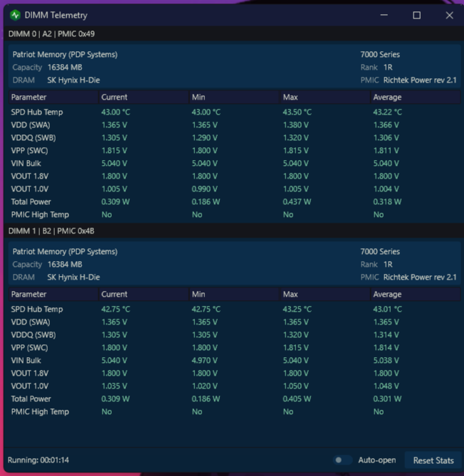
Task: Click the Reset Stats button
Action: click(x=433, y=460)
